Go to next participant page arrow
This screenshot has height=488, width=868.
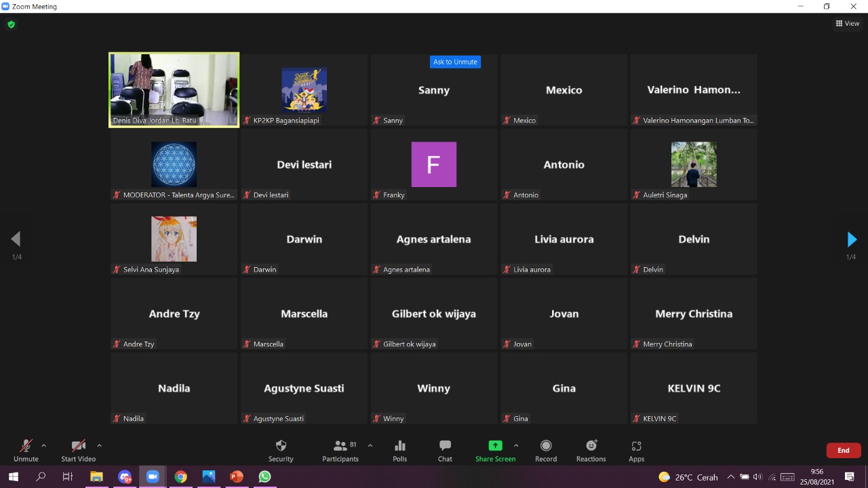[852, 239]
